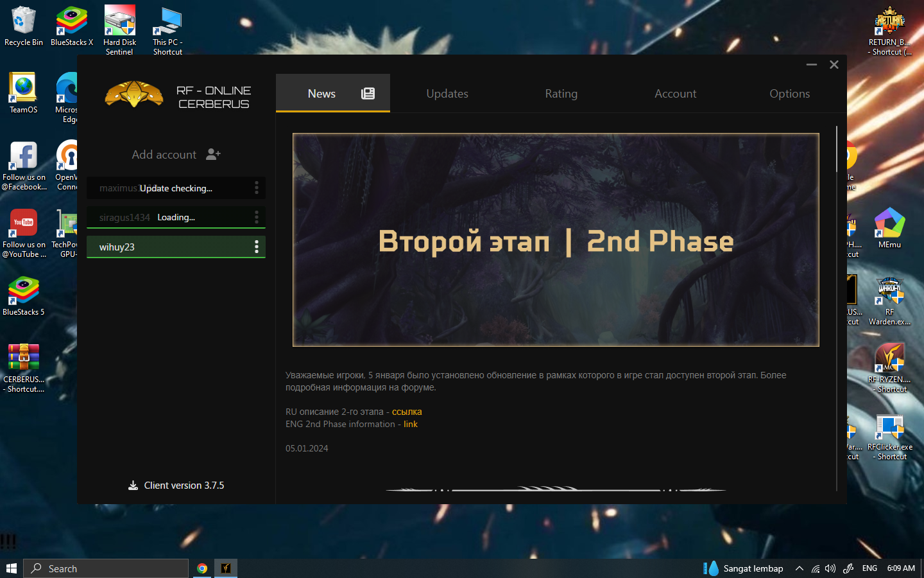Open the News tab
Viewport: 924px width, 578px height.
(x=332, y=93)
